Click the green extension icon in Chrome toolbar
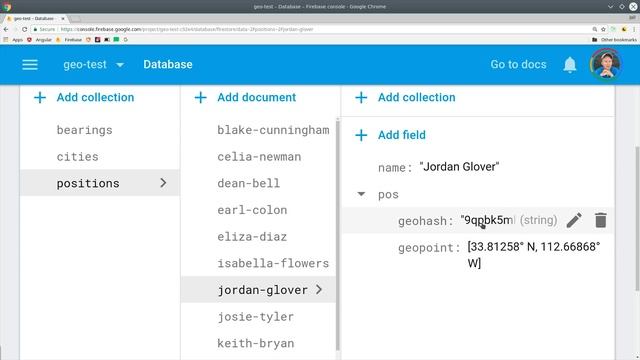 coord(613,29)
